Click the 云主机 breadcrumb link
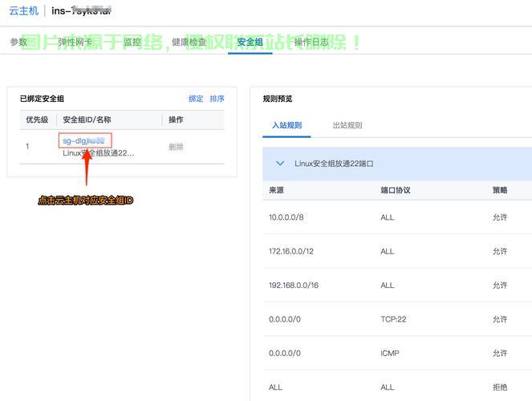Image resolution: width=532 pixels, height=401 pixels. [23, 11]
